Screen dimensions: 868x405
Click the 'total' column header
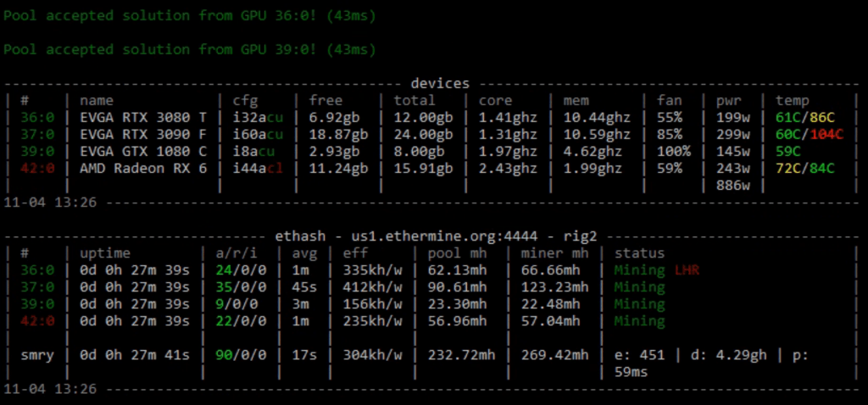pyautogui.click(x=415, y=101)
